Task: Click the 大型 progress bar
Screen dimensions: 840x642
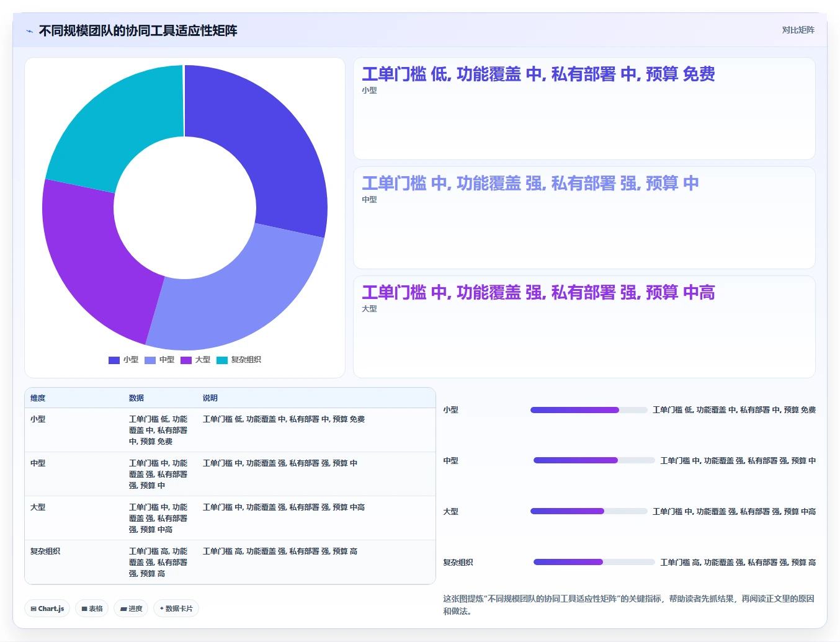Action: pos(589,511)
